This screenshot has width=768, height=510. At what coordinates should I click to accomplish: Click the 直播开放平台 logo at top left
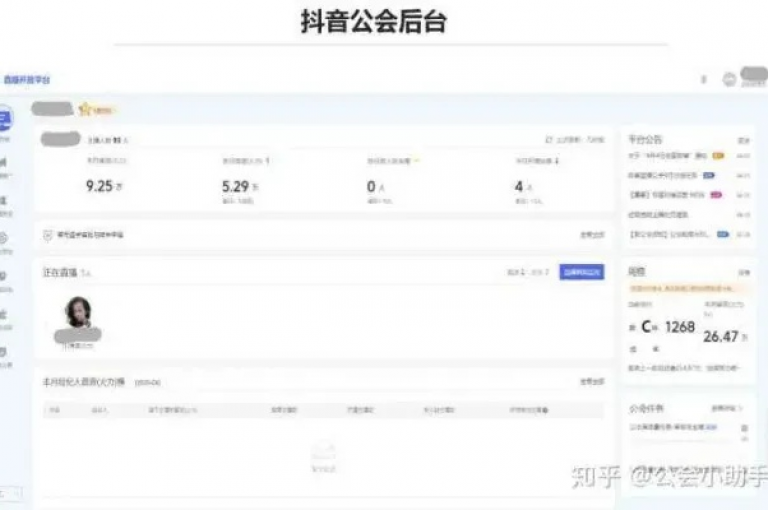pos(27,79)
